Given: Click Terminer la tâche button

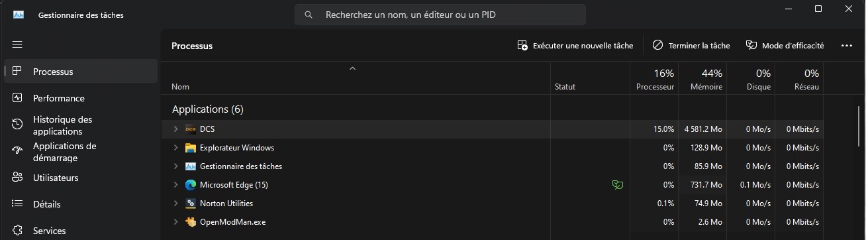Looking at the screenshot, I should click(691, 46).
